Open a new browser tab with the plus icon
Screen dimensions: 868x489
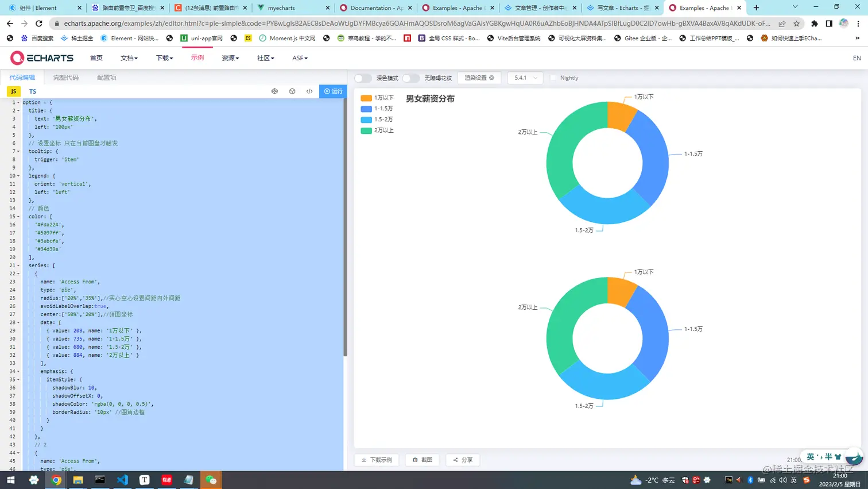pos(756,8)
